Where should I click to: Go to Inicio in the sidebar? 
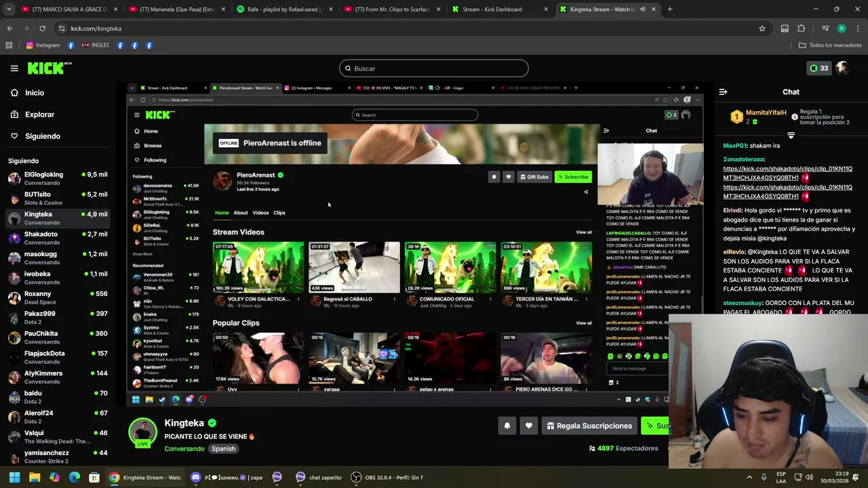click(x=35, y=93)
